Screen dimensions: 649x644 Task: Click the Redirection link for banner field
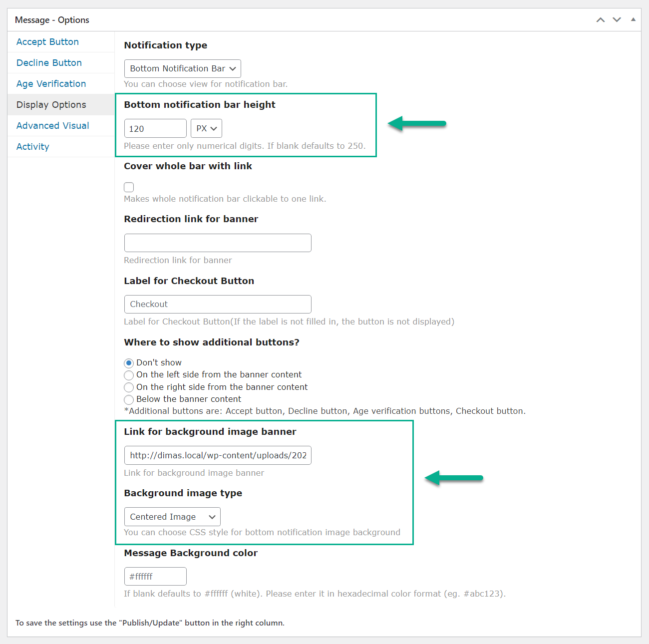click(x=218, y=243)
